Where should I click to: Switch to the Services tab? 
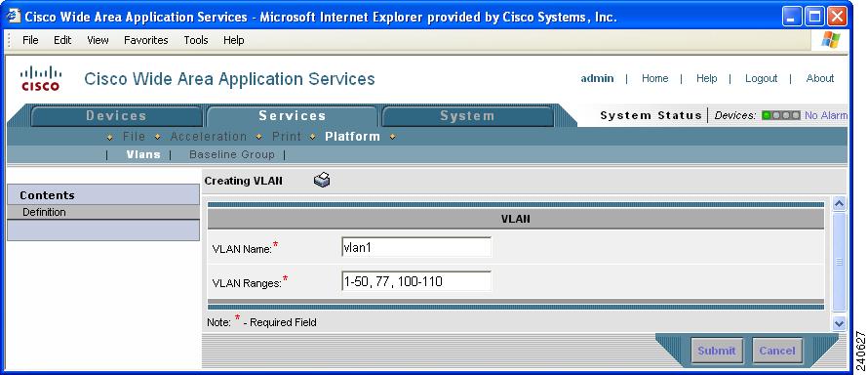coord(293,116)
